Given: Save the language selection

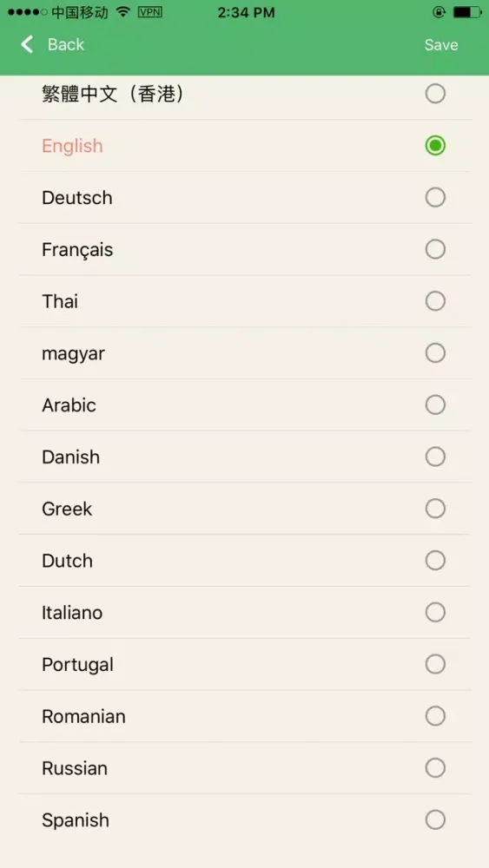Looking at the screenshot, I should [441, 45].
